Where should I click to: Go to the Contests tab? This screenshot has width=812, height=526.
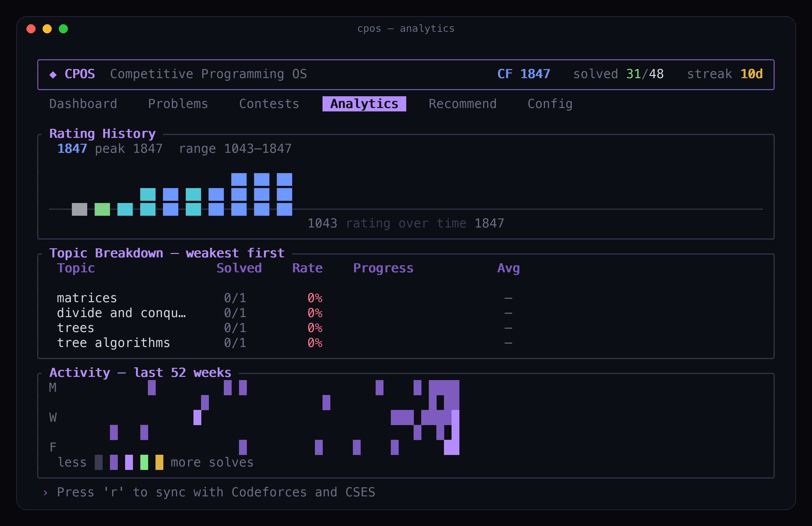[x=269, y=104]
